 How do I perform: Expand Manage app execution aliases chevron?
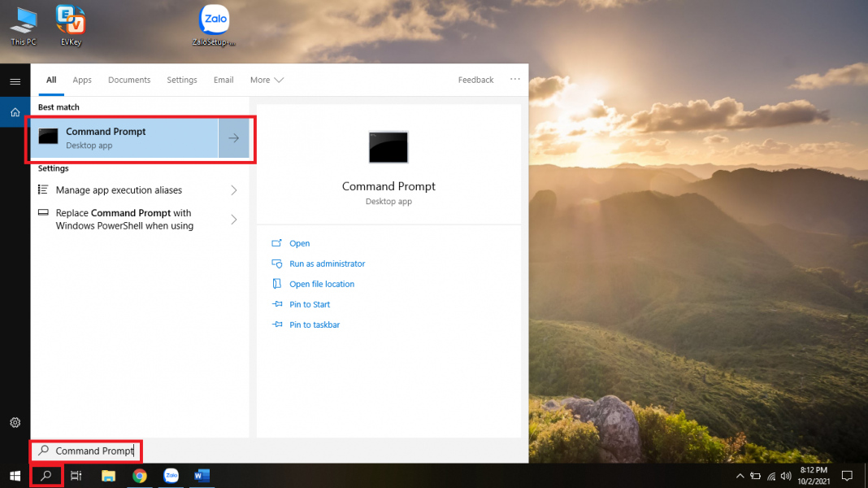[x=234, y=190]
